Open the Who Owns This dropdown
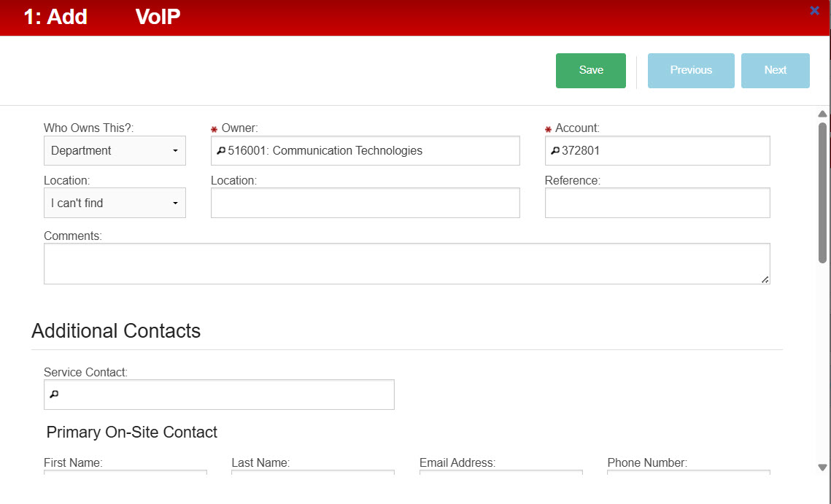This screenshot has height=504, width=831. (x=115, y=151)
